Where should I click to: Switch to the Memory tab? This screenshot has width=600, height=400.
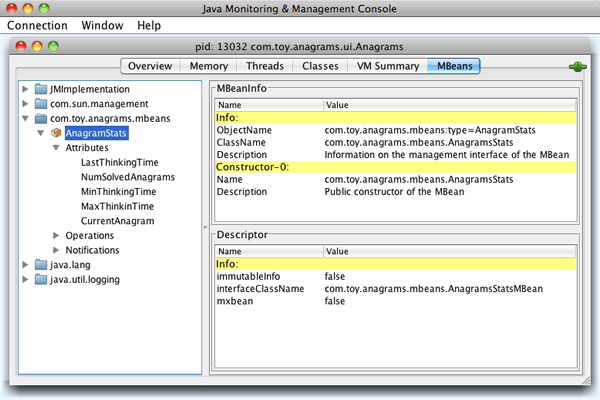207,66
